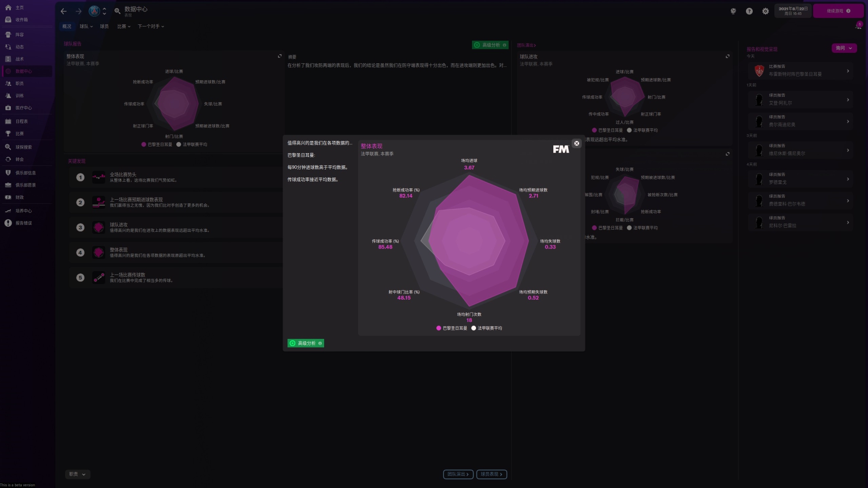Toggle 高级分析 above the 摘要 panel
Screen dimensions: 868x488
pos(490,45)
